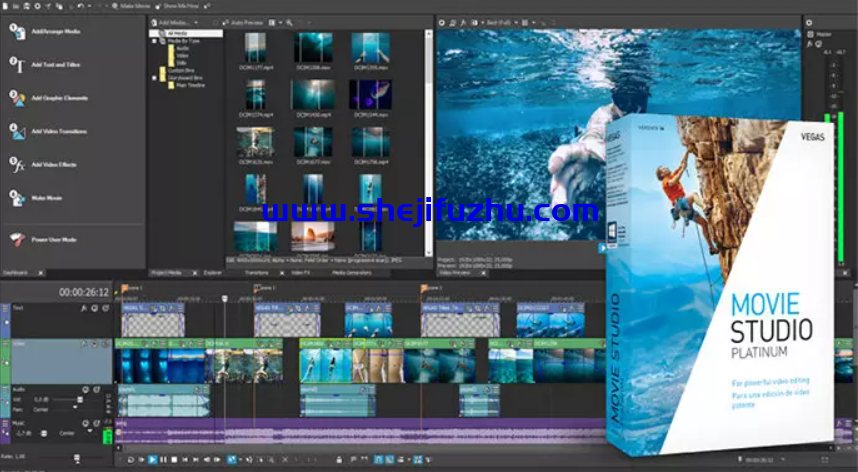
Task: Open the Auto Ripple mode dropdown arrow
Action: (x=409, y=460)
